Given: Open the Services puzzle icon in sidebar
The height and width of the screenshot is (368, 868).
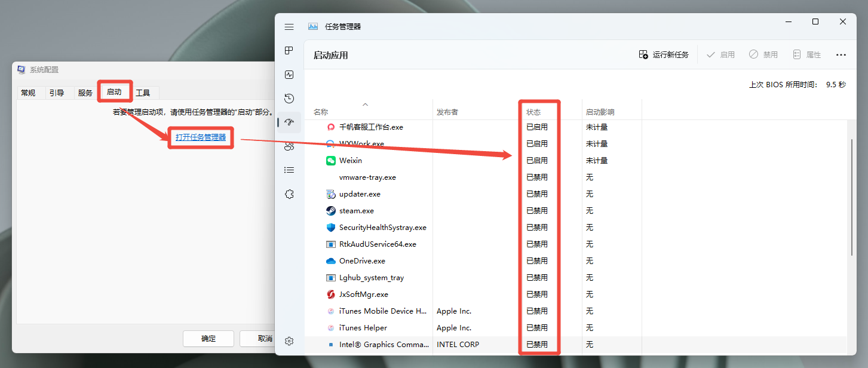Looking at the screenshot, I should coord(289,194).
